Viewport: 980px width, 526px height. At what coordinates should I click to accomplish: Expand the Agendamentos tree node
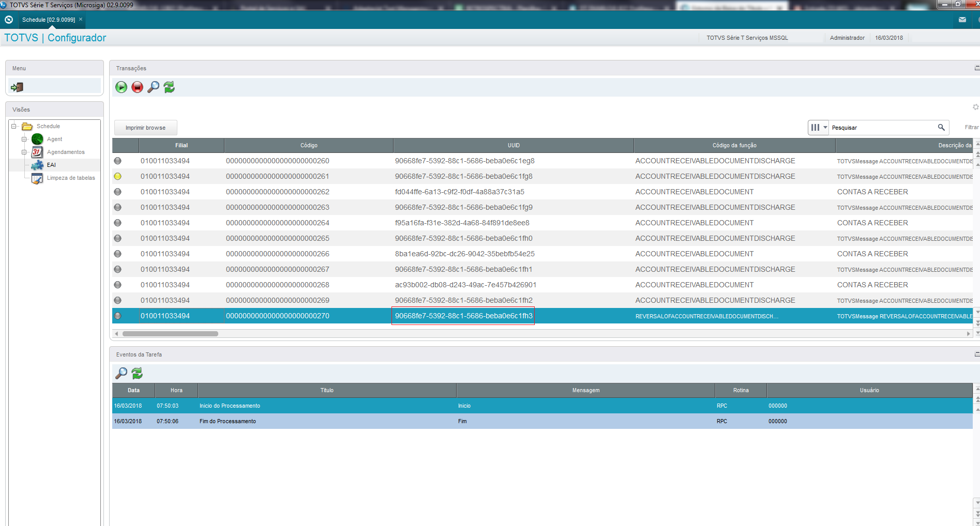click(24, 152)
